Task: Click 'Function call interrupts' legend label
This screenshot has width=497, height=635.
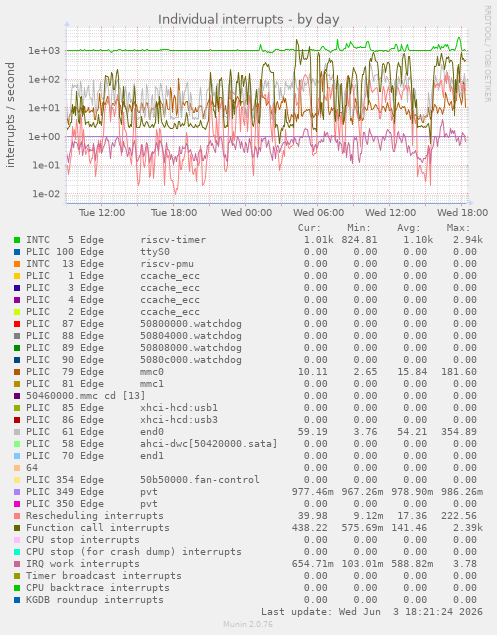Action: 98,528
